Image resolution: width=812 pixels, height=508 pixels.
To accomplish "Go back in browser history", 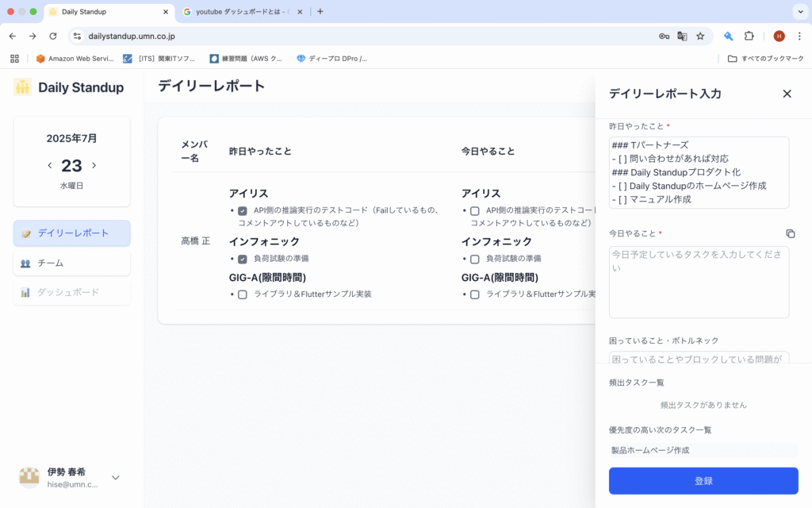I will tap(13, 36).
